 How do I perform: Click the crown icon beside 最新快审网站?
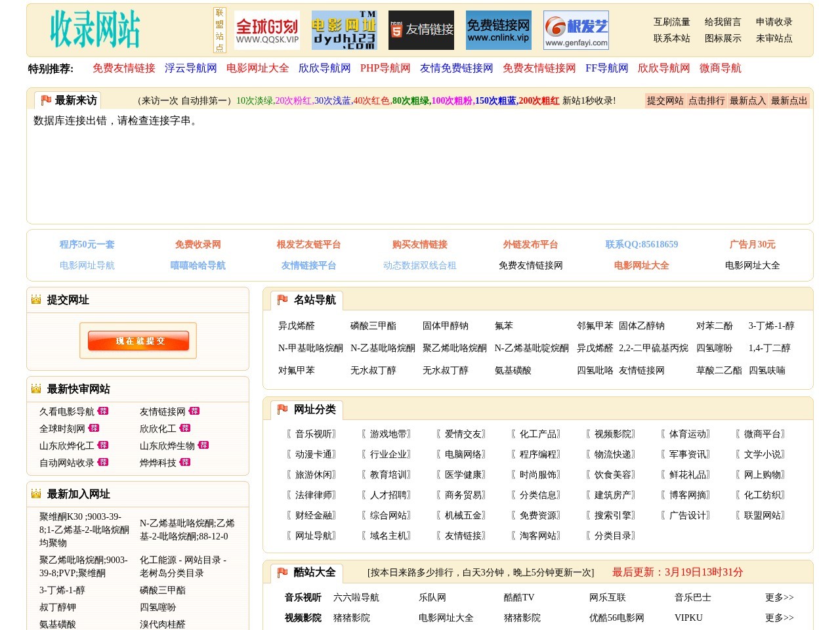click(x=36, y=388)
